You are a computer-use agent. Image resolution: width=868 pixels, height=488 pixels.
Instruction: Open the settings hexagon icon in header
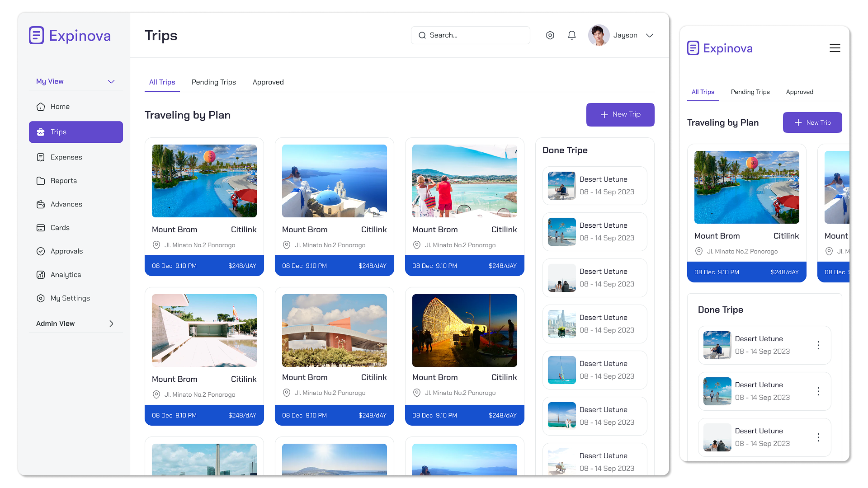(550, 35)
